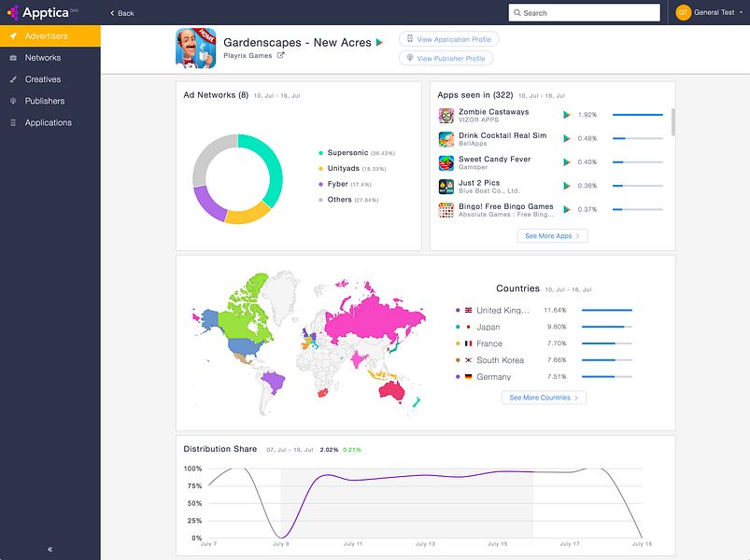
Task: Click United Kingdom share progress bar
Action: coord(607,310)
